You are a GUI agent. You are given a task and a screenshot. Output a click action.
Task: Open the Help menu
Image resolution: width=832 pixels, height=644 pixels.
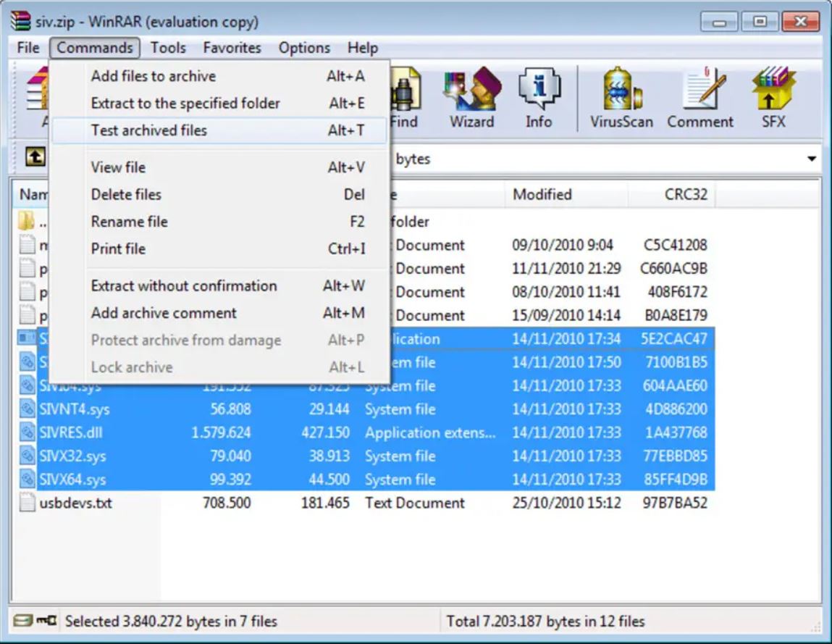(363, 48)
